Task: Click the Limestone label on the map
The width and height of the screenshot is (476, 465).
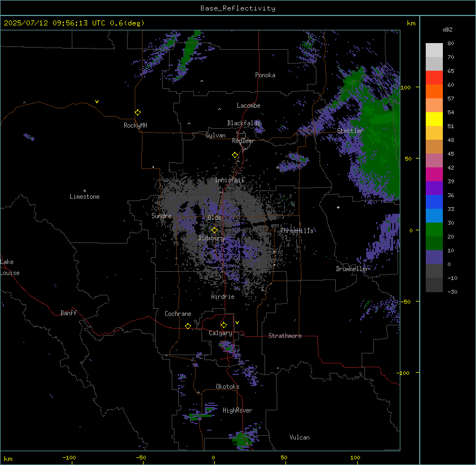Action: pos(84,197)
